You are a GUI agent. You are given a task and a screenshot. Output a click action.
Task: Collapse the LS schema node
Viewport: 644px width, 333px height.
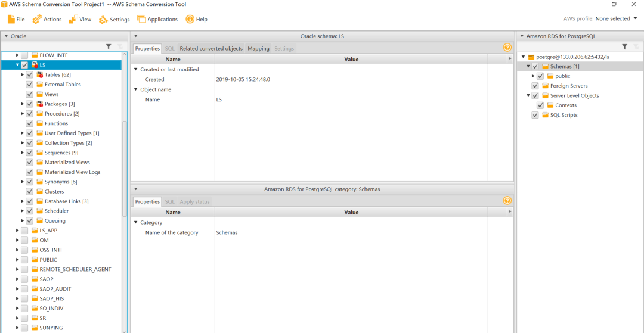pos(18,65)
